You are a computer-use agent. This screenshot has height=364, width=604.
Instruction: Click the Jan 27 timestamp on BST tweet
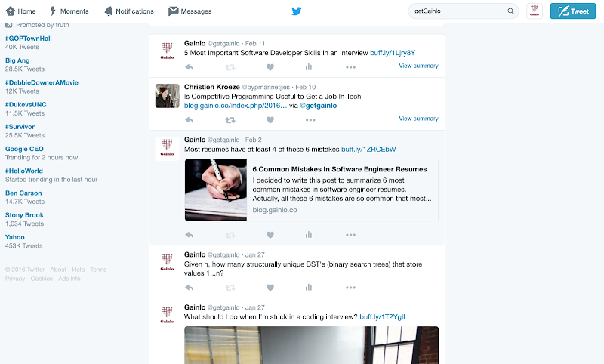click(x=255, y=254)
